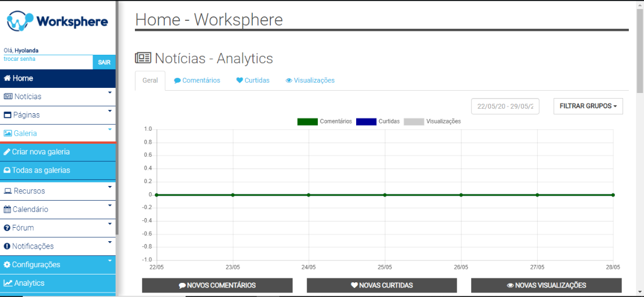Image resolution: width=644 pixels, height=297 pixels.
Task: Click the newspaper icon in Notícias - Analytics heading
Action: pos(143,58)
